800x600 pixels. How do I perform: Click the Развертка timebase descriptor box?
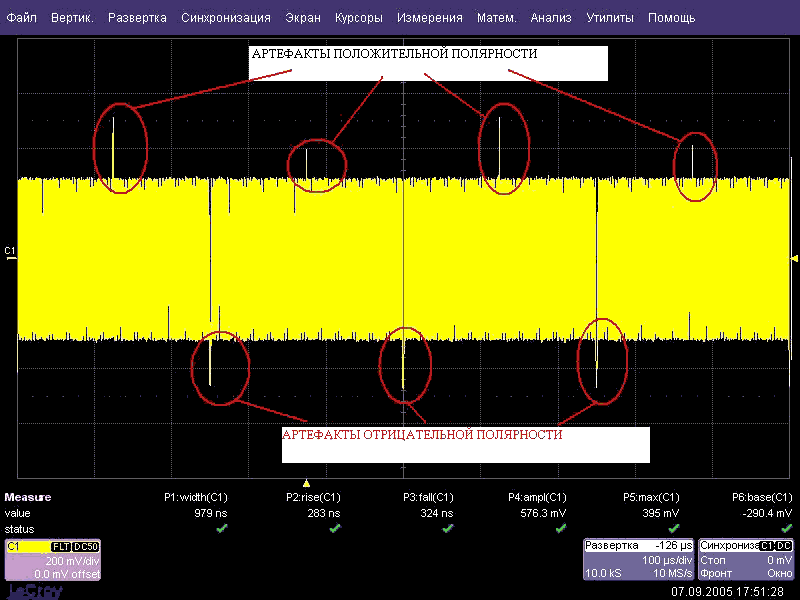pos(638,560)
